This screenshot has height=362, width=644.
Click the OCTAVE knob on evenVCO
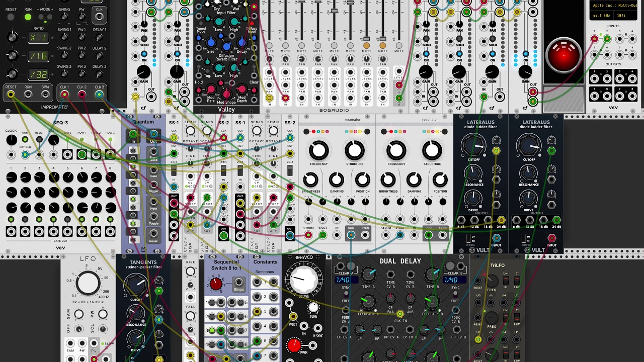(x=303, y=280)
